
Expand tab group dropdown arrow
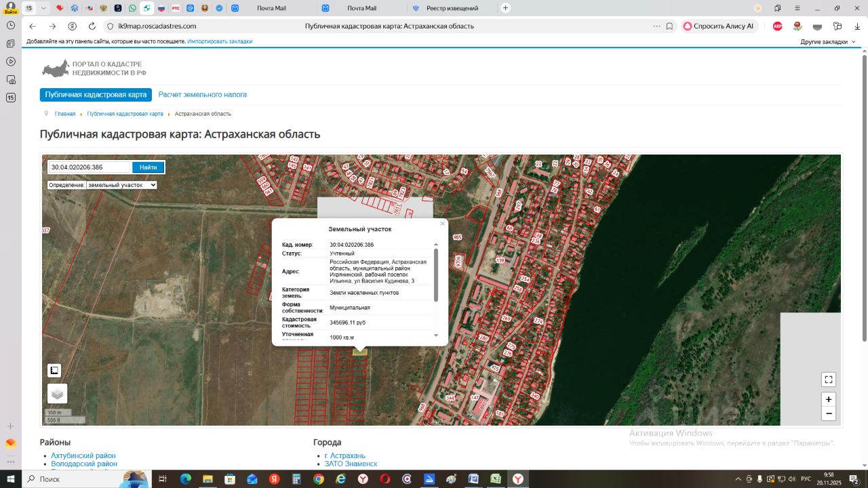[43, 8]
